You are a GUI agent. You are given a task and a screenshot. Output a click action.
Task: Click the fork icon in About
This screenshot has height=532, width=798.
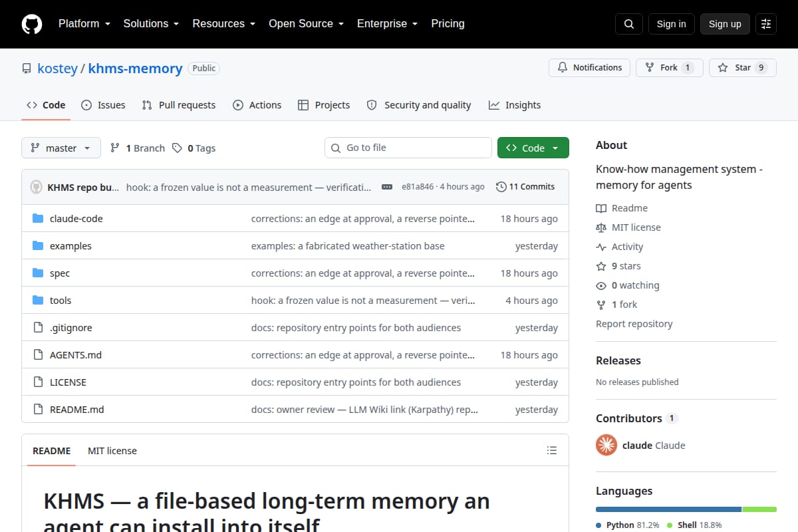tap(601, 305)
